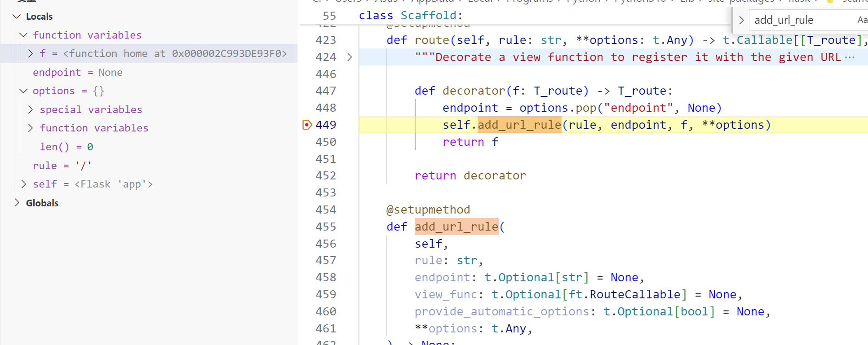
Task: Collapse the Locals section
Action: coord(17,17)
